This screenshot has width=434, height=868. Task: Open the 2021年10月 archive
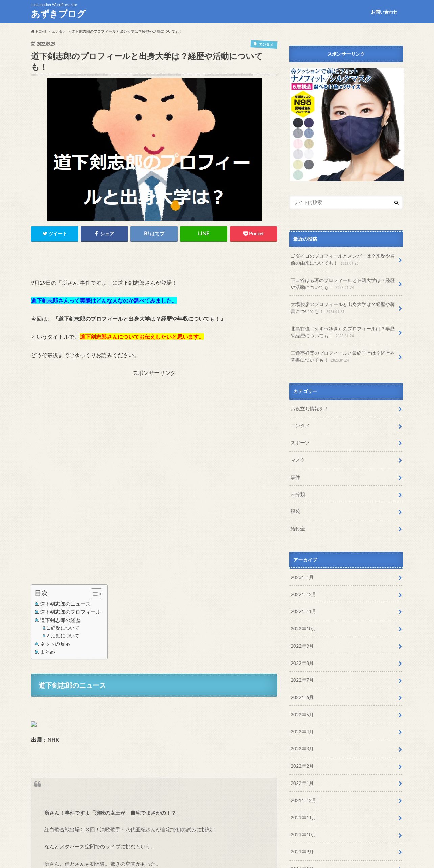click(346, 835)
